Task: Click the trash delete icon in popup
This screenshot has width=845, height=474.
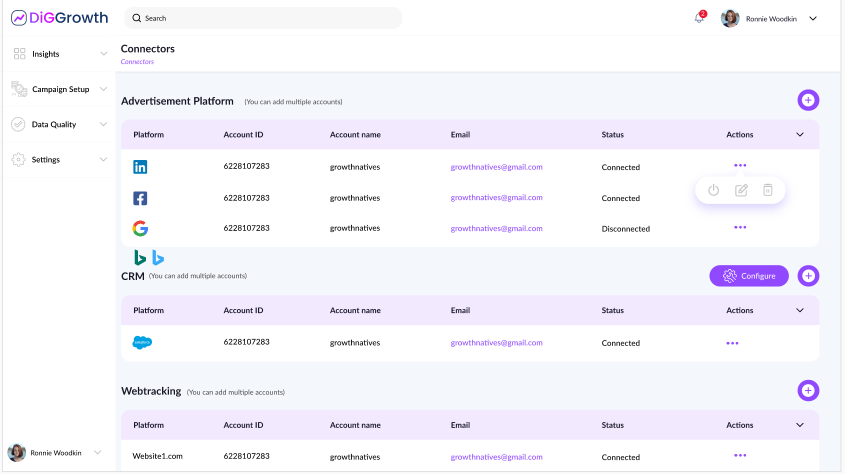Action: [x=768, y=190]
